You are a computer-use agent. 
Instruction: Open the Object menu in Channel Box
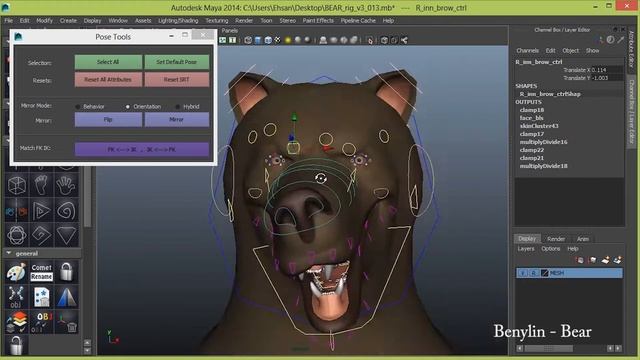(x=571, y=51)
